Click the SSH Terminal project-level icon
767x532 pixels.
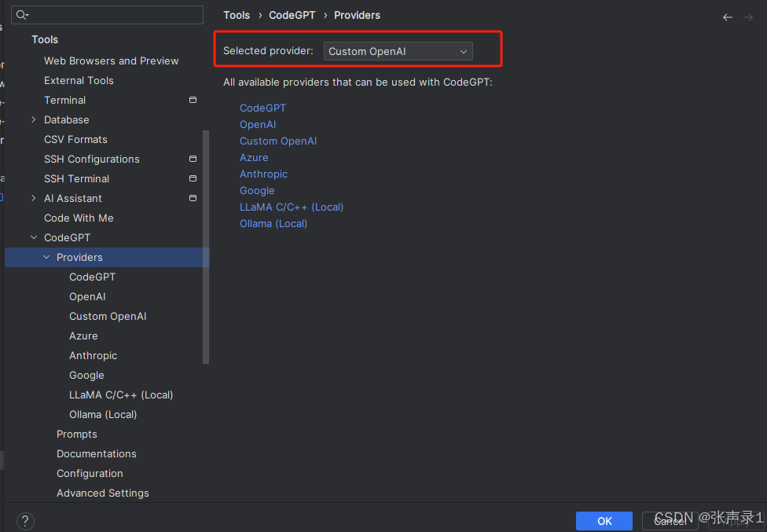tap(193, 178)
